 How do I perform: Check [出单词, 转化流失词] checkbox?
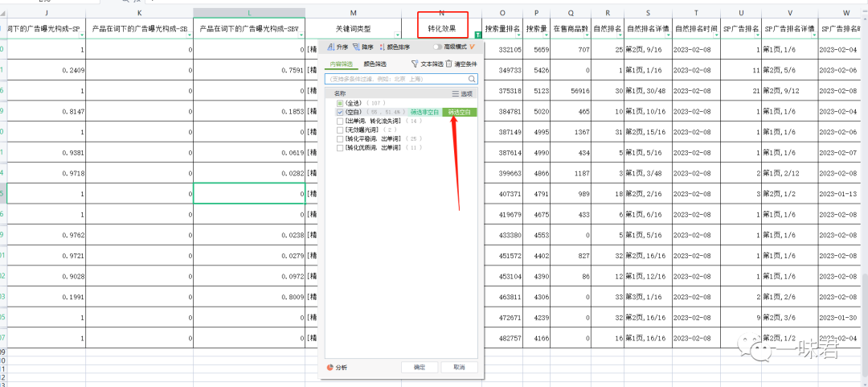coord(340,121)
